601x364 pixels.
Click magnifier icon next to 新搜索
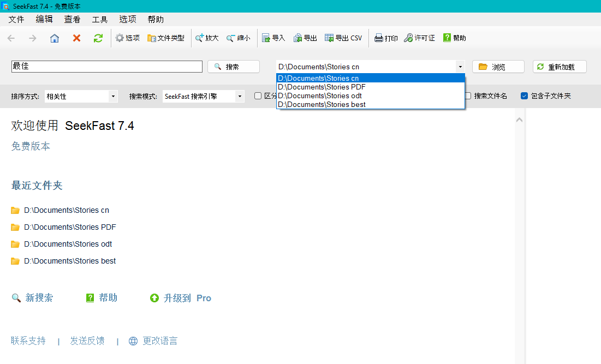pyautogui.click(x=16, y=298)
